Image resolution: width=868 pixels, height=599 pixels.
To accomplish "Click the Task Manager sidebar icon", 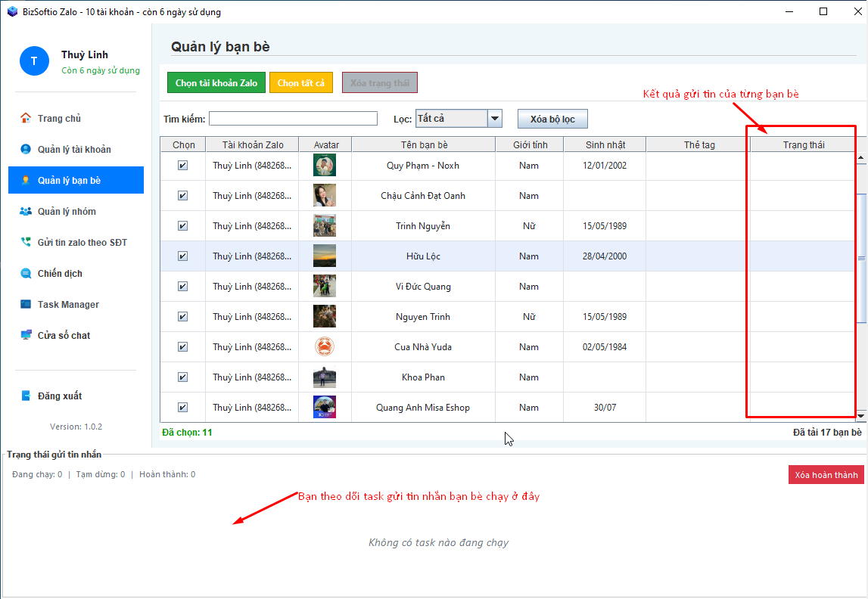I will [26, 304].
